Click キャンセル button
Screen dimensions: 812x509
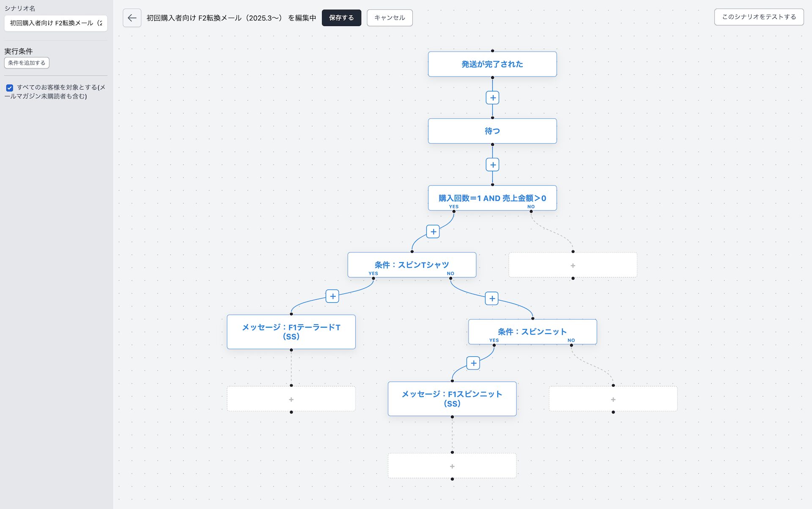coord(390,18)
